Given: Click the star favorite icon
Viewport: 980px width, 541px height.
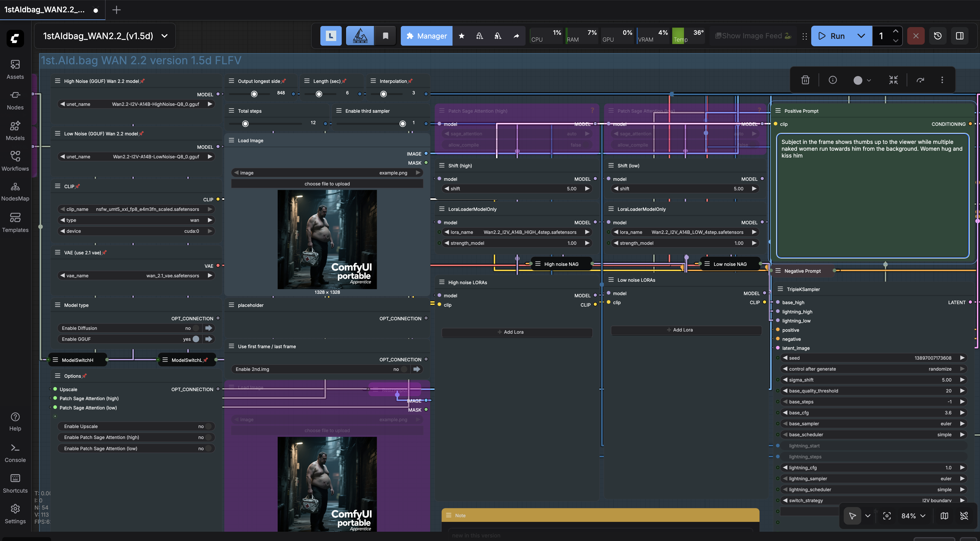Looking at the screenshot, I should [461, 36].
